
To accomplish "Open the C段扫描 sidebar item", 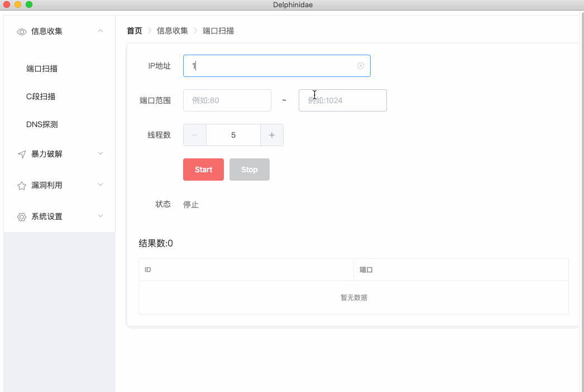I will click(41, 96).
